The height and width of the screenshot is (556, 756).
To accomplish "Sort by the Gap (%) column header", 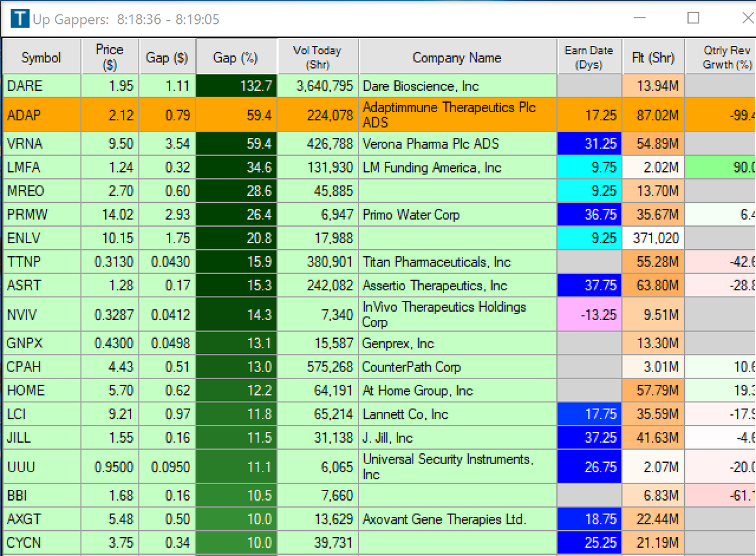I will (237, 57).
